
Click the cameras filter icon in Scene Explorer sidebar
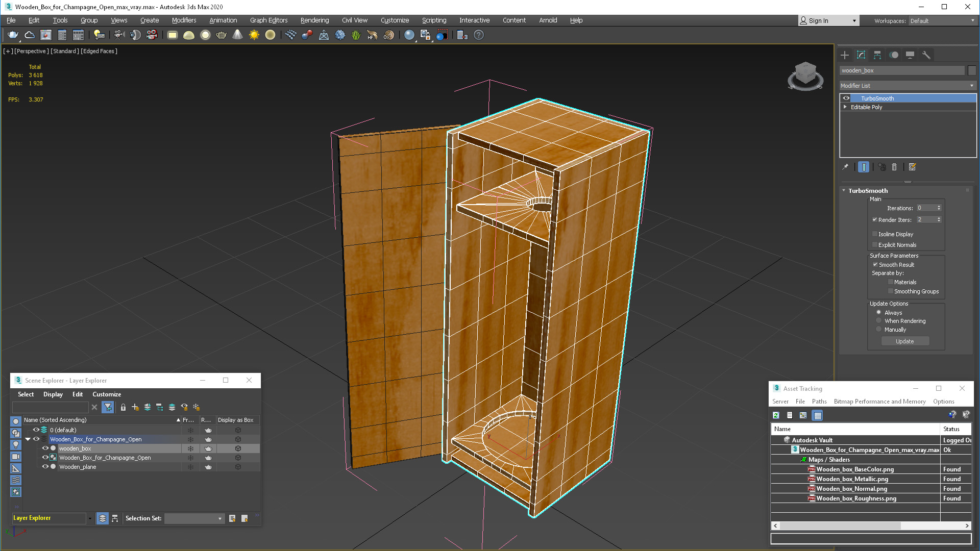(16, 457)
